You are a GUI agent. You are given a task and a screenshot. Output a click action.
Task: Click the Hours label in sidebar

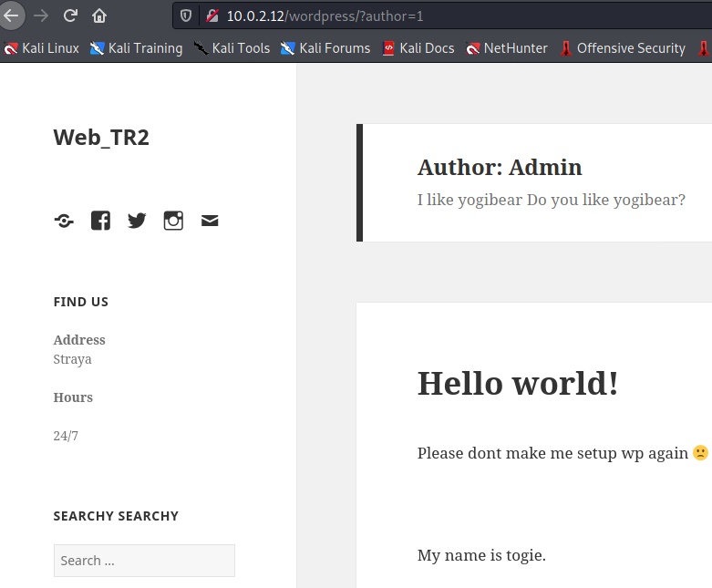click(x=73, y=397)
